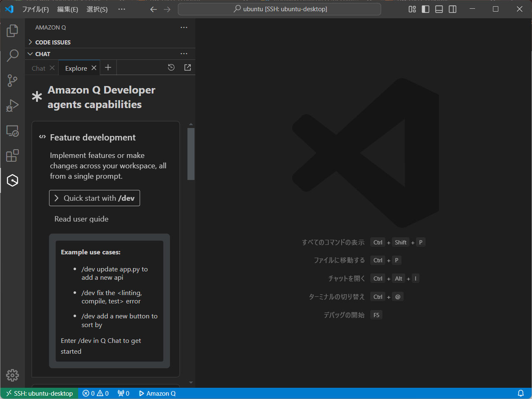Click the 'Example use cases:' heading
This screenshot has height=399, width=532.
point(91,252)
